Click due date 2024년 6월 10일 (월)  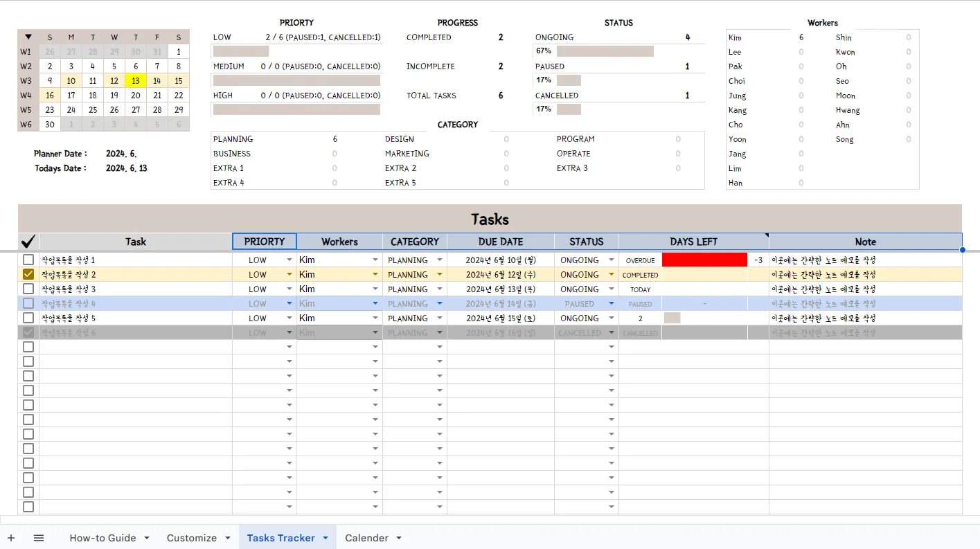501,260
